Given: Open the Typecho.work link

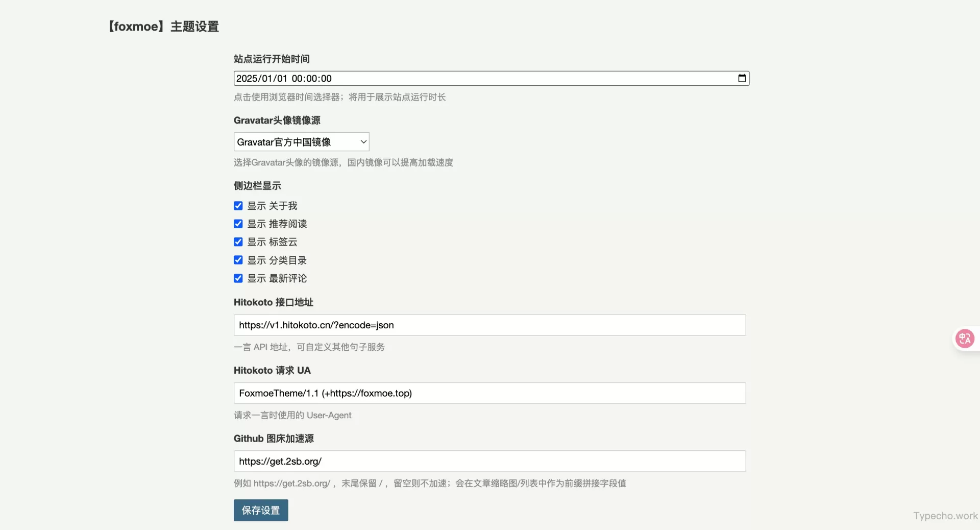Looking at the screenshot, I should click(945, 516).
